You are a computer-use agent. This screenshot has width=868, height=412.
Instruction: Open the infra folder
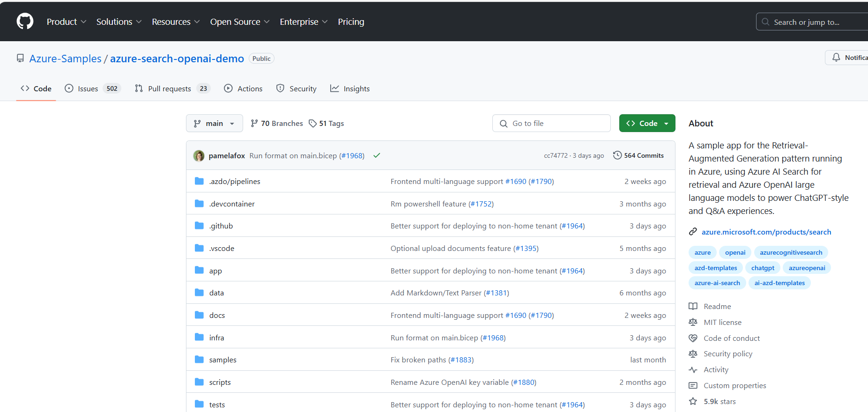tap(216, 338)
